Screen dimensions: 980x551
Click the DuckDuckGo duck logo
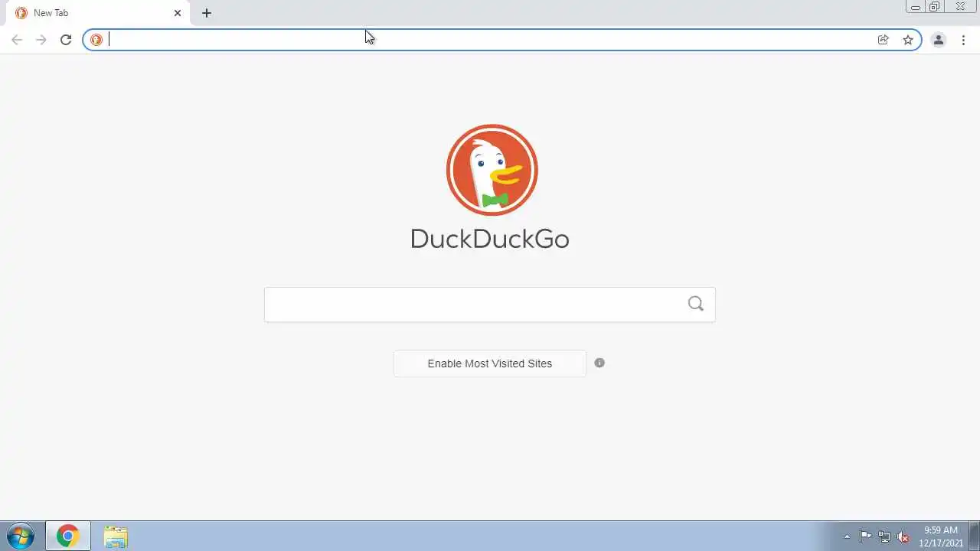point(492,170)
